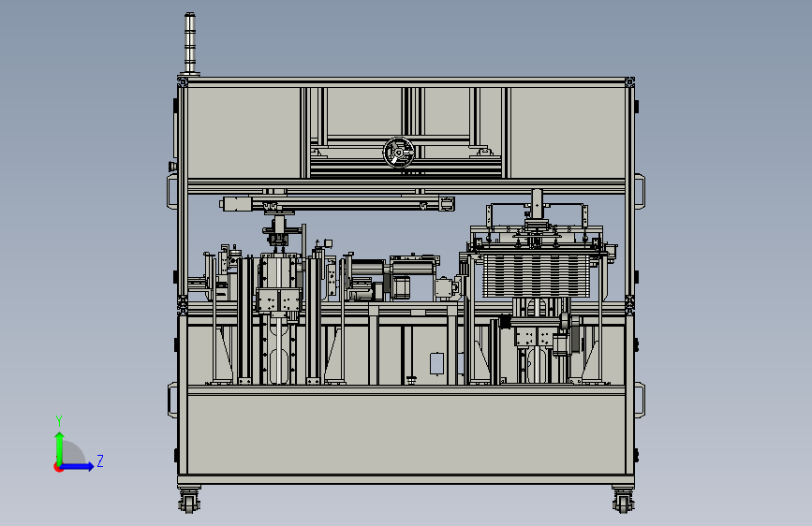Screen dimensions: 812x526
Task: Select the signal tower light on the machine top
Action: point(190,44)
